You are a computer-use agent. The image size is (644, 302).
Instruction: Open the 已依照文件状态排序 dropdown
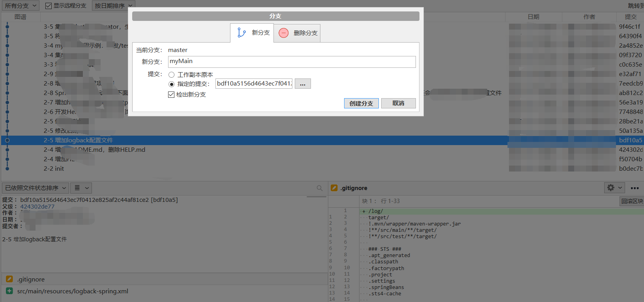[36, 188]
